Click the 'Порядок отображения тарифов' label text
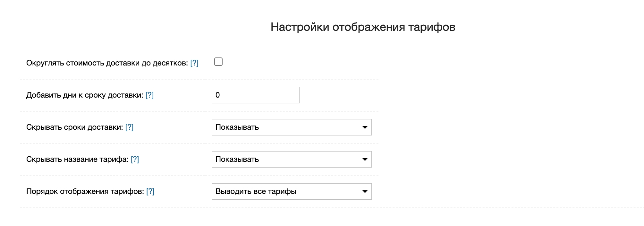Viewport: 644px width, 226px height. pyautogui.click(x=85, y=191)
